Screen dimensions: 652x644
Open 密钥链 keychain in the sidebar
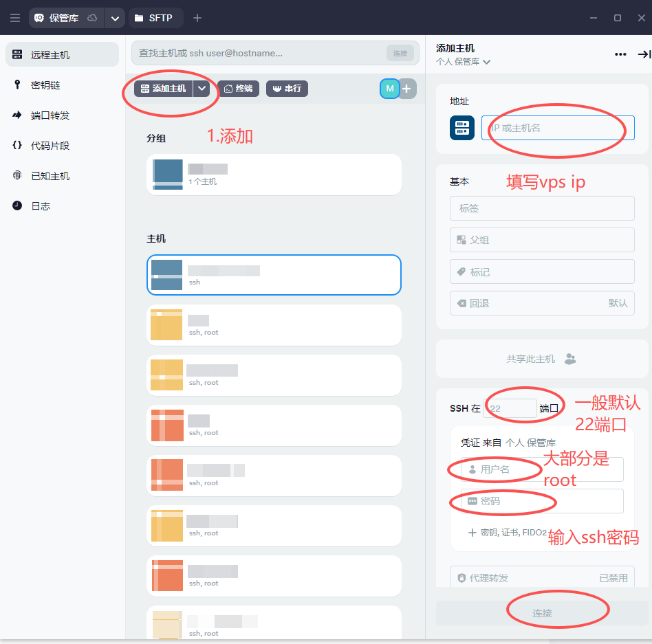45,85
